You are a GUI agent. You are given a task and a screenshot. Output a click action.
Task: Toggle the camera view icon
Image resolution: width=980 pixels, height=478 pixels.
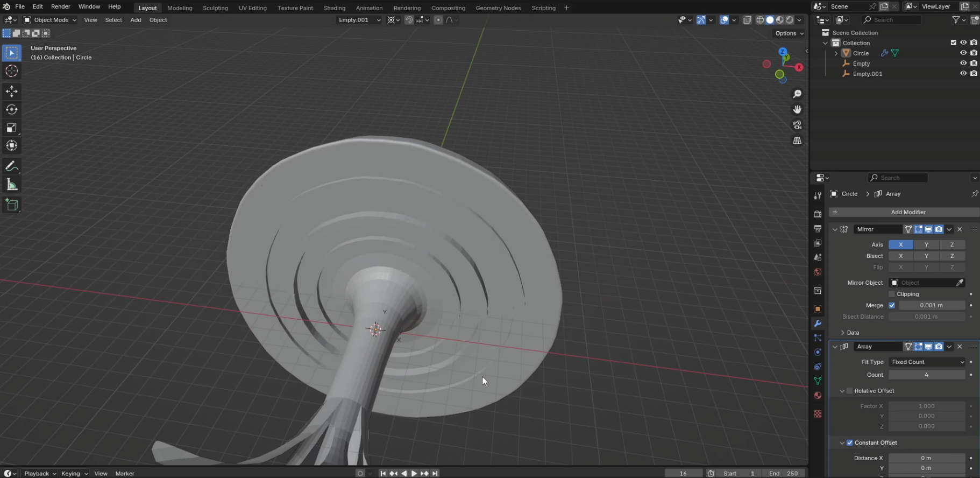[797, 125]
